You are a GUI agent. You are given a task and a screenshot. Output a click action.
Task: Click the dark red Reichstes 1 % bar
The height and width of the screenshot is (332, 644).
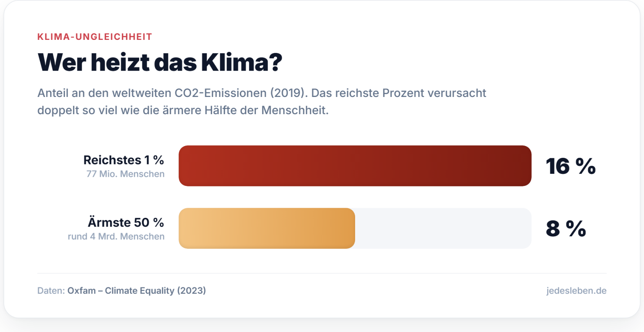tap(355, 166)
